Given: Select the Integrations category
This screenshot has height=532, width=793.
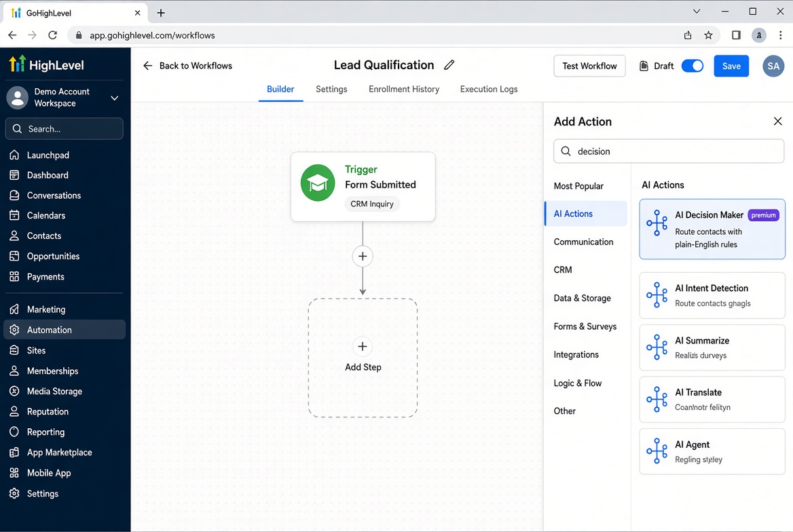Looking at the screenshot, I should click(576, 355).
